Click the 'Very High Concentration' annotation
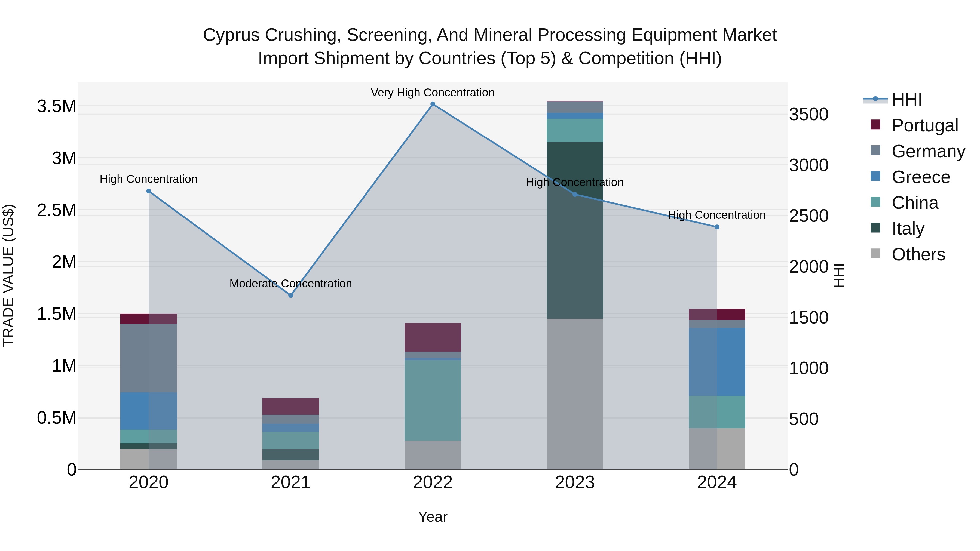Viewport: 980px width, 551px height. 433,93
